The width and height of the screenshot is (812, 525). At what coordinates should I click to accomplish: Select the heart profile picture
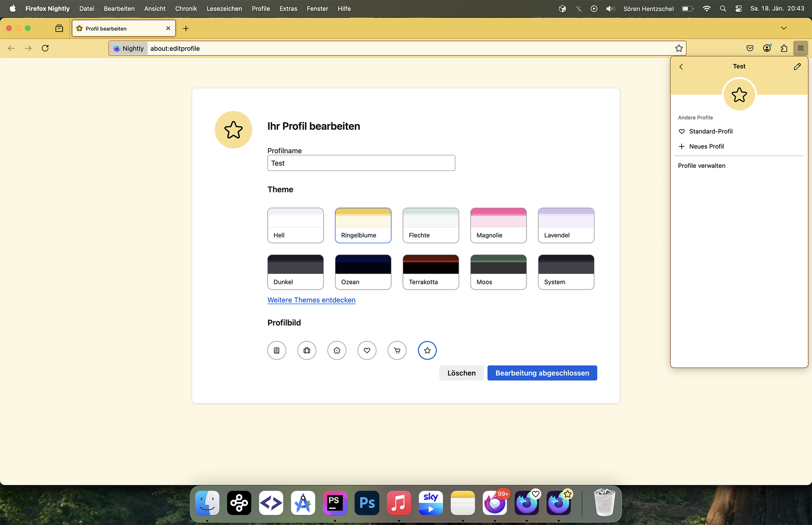367,350
